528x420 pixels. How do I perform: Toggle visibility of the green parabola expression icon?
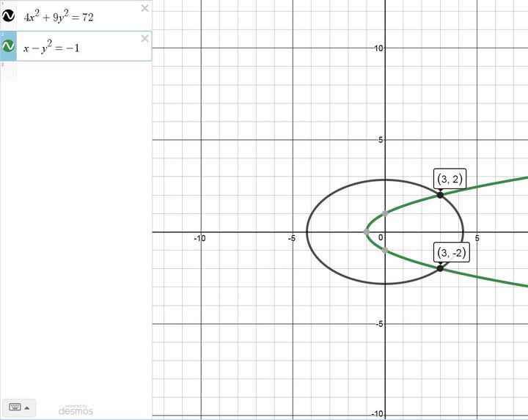click(x=9, y=46)
